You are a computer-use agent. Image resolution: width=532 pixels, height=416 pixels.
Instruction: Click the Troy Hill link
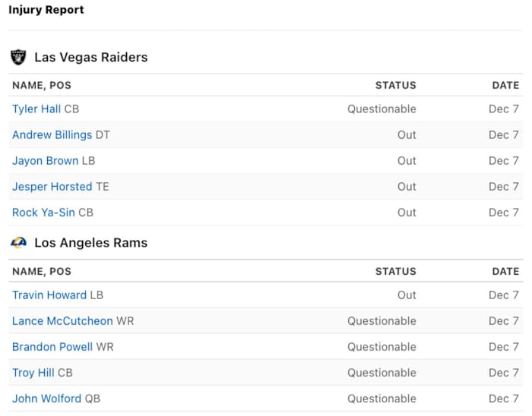pos(33,373)
